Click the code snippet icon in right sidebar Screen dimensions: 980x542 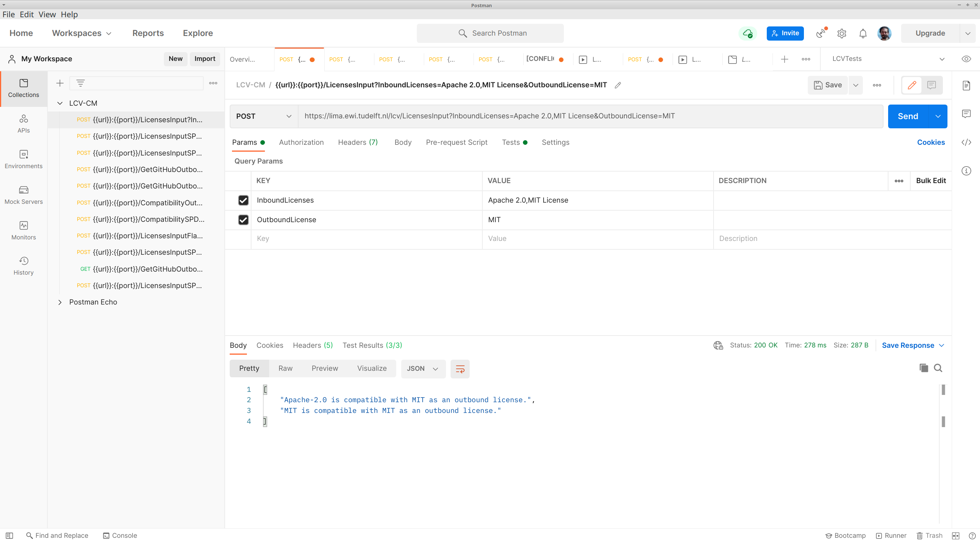(966, 142)
